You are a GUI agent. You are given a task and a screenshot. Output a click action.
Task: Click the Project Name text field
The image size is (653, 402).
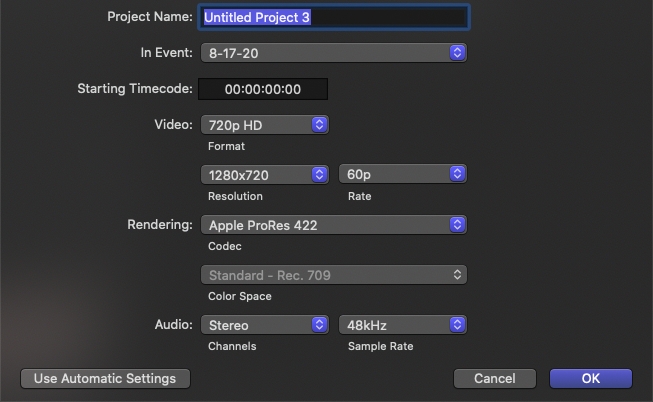point(333,17)
